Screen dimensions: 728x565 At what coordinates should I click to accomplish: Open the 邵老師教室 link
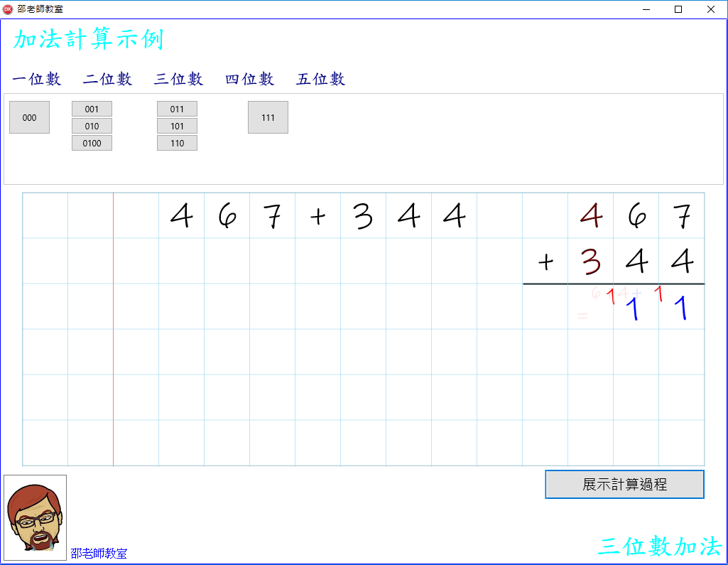pos(99,553)
